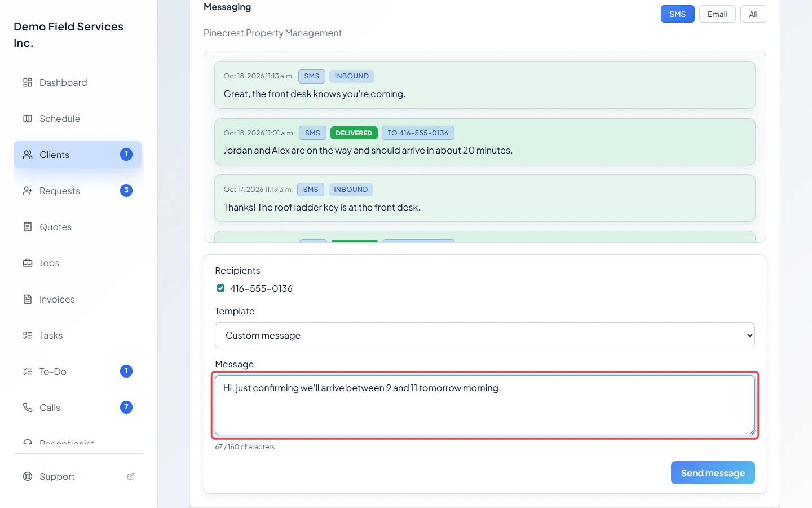Viewport: 812px width, 508px height.
Task: Click the Send message button
Action: [713, 473]
